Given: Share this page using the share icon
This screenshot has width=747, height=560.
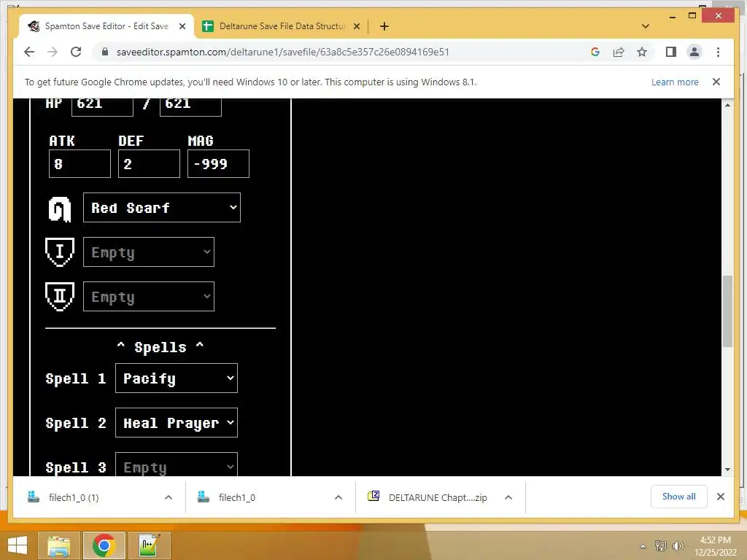Looking at the screenshot, I should [x=619, y=52].
